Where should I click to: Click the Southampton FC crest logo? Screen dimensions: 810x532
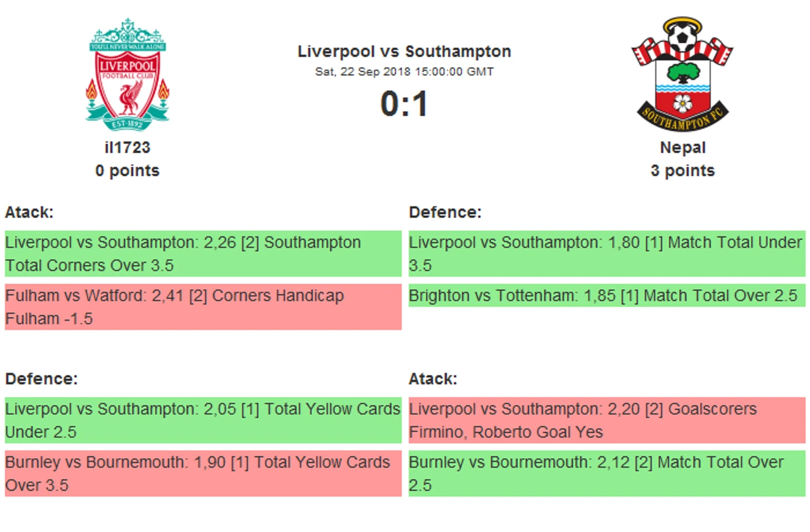pos(682,74)
